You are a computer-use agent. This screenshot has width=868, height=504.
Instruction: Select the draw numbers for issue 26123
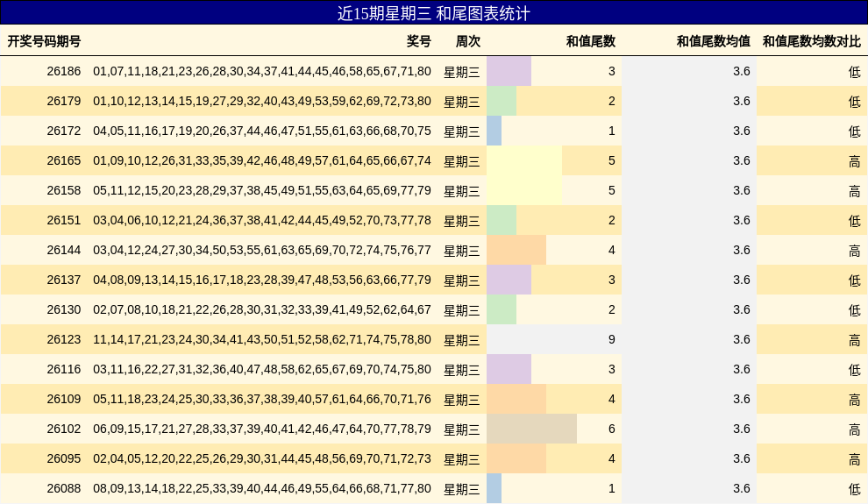tap(262, 340)
